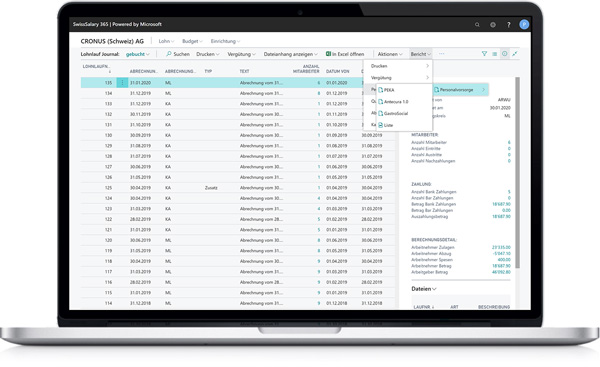Open the search magnifier in the top bar
Screen dimensions: 600x367
(477, 24)
